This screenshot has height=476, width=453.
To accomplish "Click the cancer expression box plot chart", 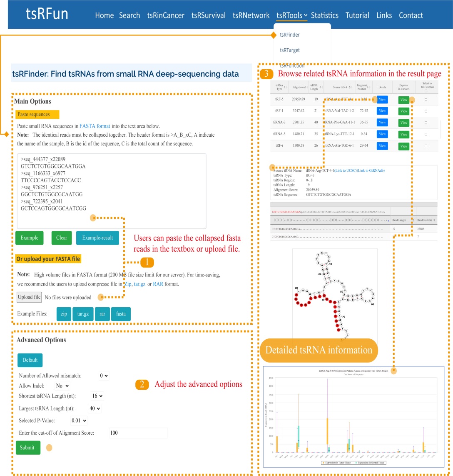I will [353, 417].
